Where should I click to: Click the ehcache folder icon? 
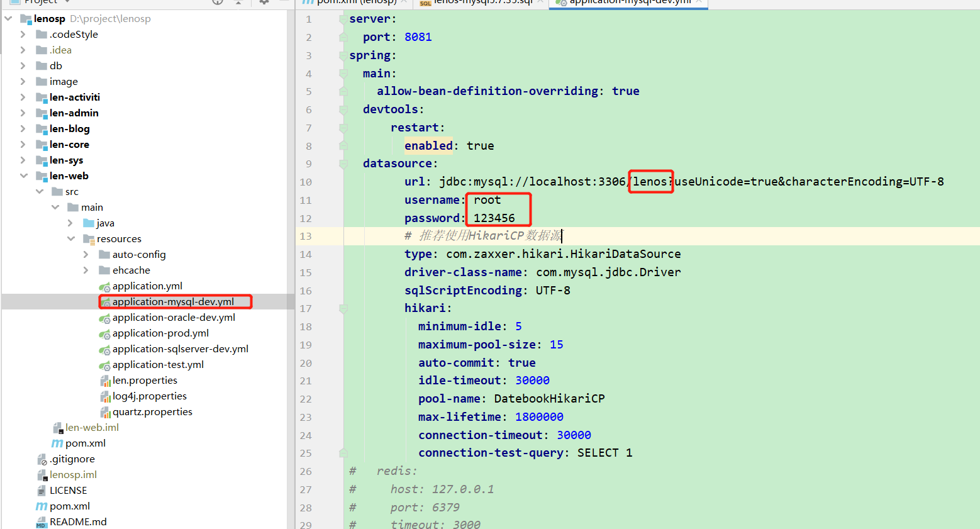pos(104,270)
